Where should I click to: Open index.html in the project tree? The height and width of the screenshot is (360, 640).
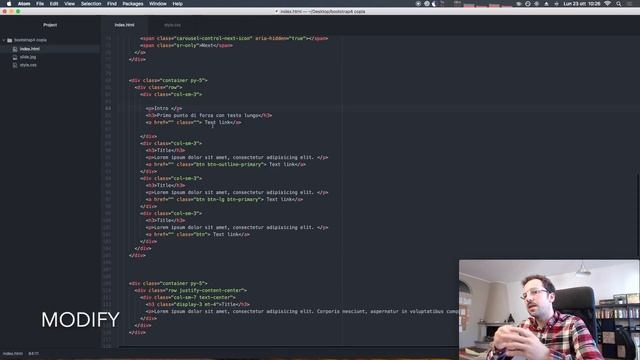click(30, 49)
